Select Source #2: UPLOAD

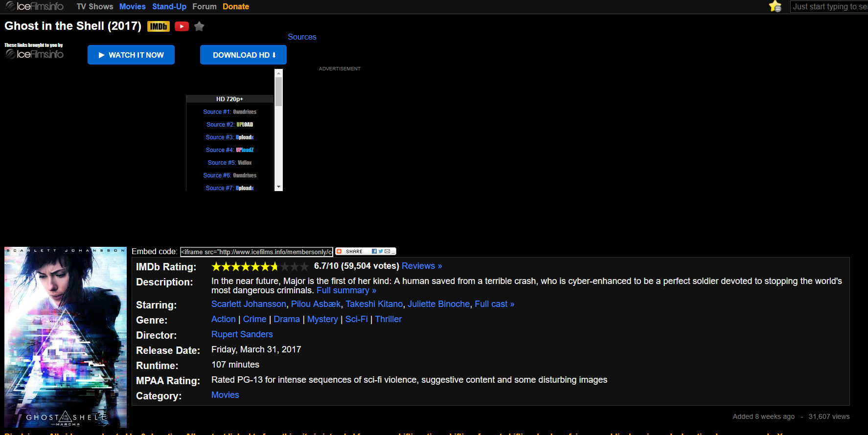point(230,125)
